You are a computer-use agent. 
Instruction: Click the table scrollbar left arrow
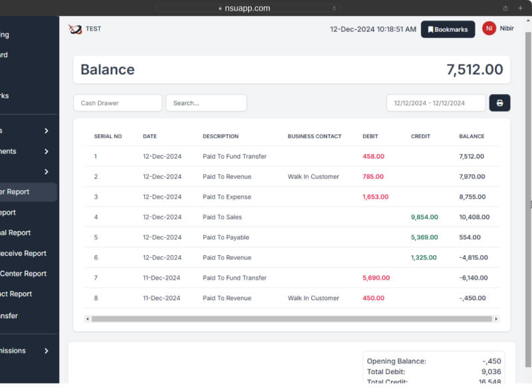pyautogui.click(x=88, y=319)
